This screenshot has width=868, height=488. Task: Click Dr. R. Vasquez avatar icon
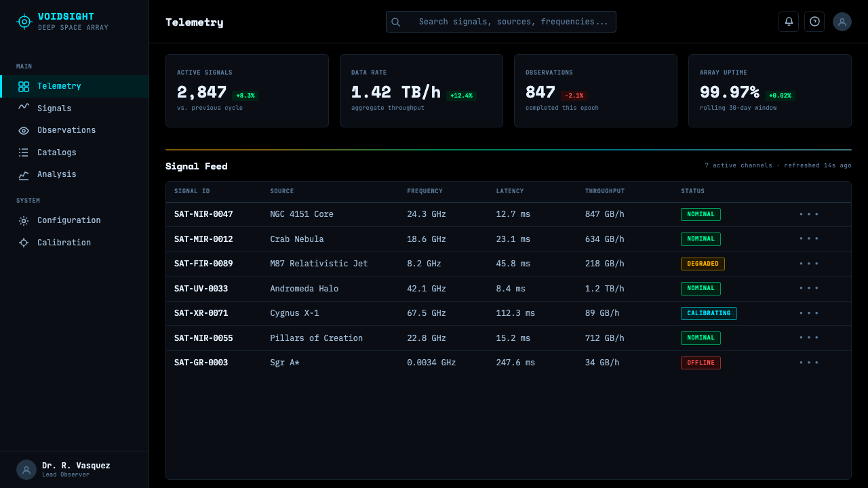click(x=26, y=470)
